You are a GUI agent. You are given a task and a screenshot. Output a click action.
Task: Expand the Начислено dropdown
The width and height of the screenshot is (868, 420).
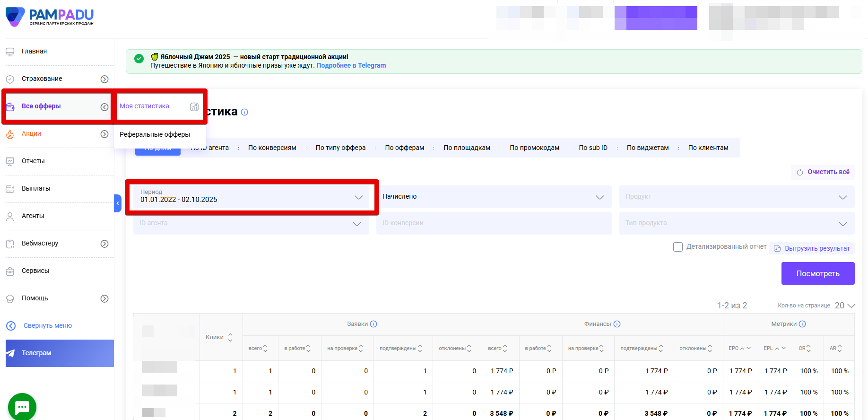494,197
